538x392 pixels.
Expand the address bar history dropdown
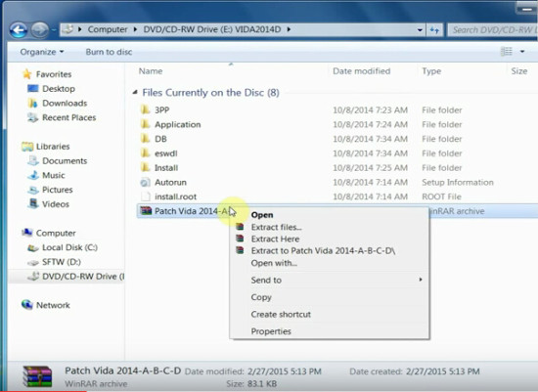pyautogui.click(x=420, y=30)
